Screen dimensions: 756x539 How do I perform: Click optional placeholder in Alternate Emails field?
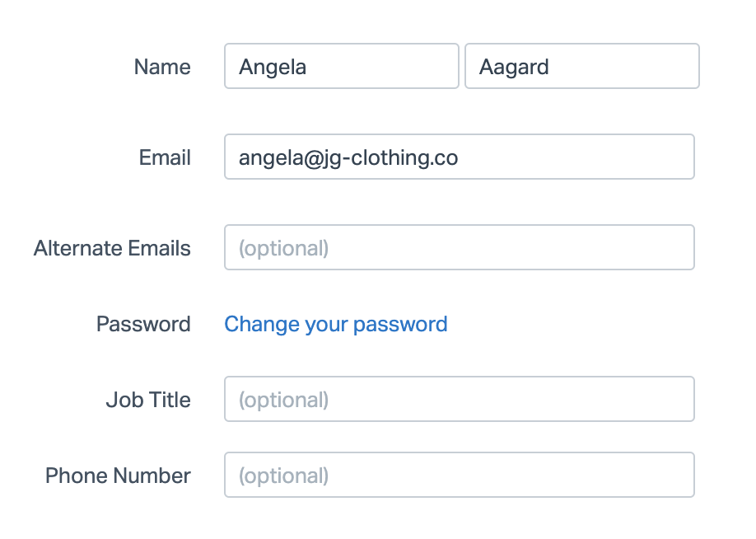(283, 248)
